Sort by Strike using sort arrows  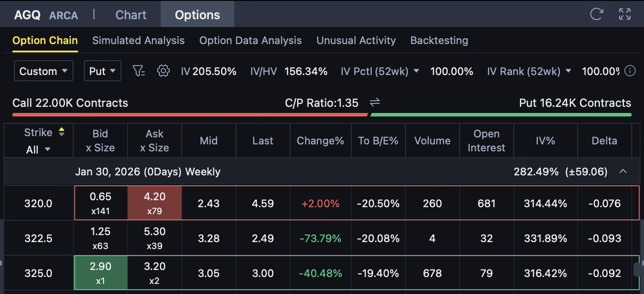click(62, 132)
